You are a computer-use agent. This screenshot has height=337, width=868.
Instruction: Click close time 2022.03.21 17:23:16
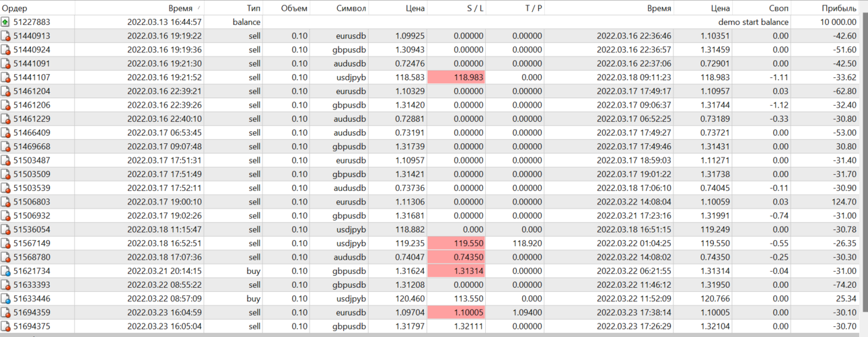[634, 216]
